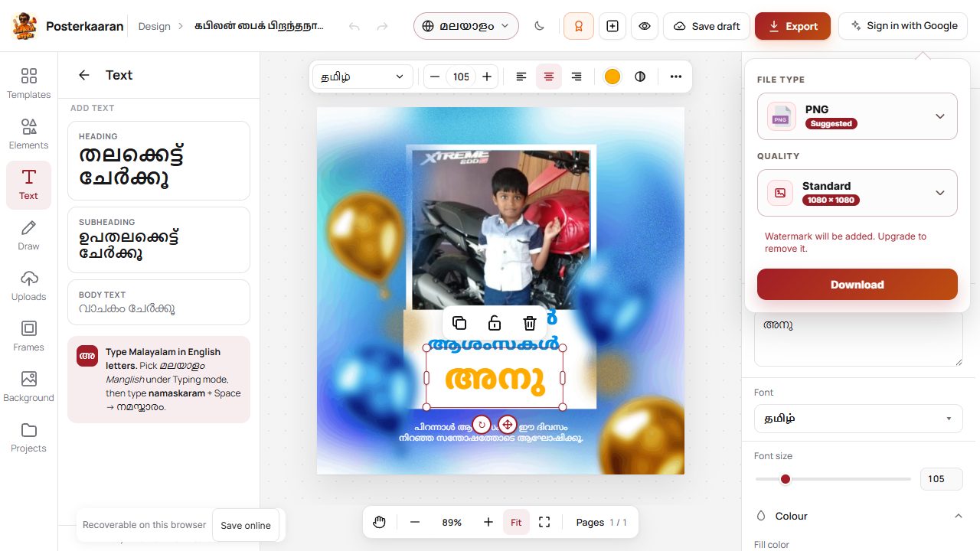Open the Background panel
The height and width of the screenshot is (551, 980).
(x=28, y=387)
